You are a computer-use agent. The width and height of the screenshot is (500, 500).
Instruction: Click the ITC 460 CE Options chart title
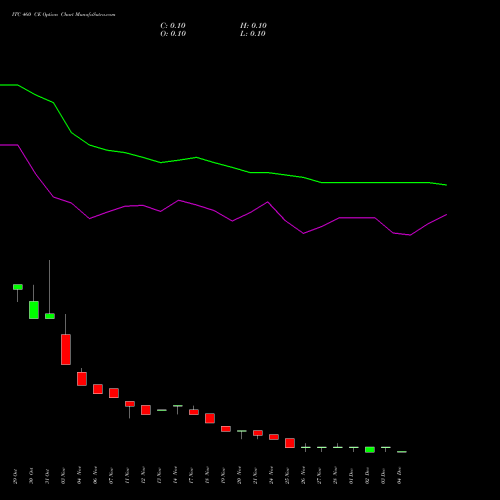[64, 15]
